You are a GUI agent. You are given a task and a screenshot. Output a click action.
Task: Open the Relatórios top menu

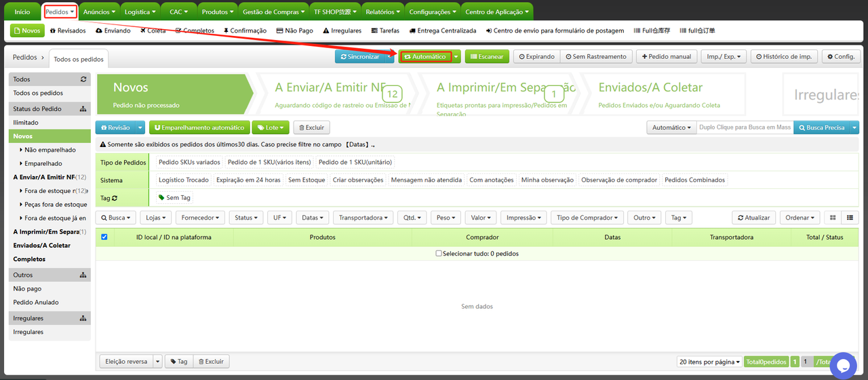(x=382, y=12)
